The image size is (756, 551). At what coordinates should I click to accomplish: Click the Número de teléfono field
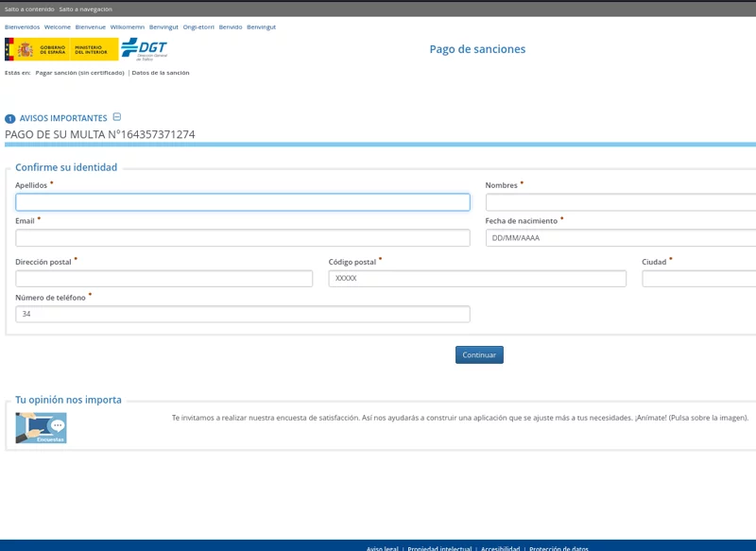click(242, 314)
